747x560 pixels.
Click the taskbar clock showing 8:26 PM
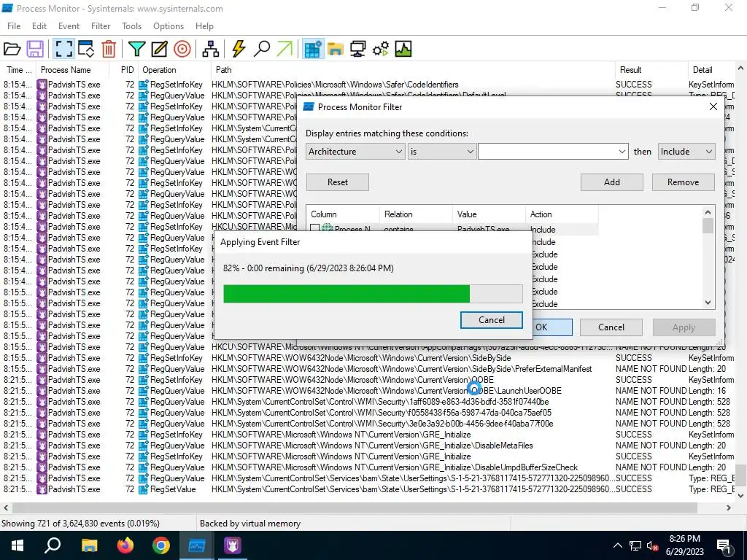[684, 545]
